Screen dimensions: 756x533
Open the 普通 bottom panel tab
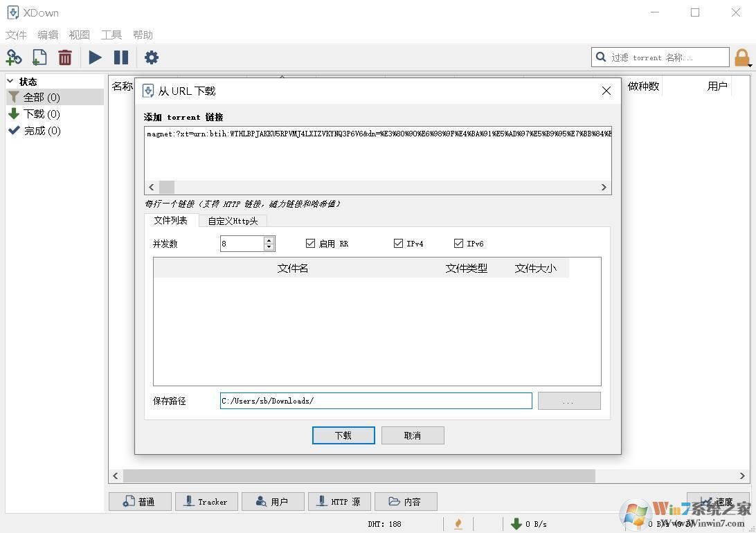click(140, 502)
